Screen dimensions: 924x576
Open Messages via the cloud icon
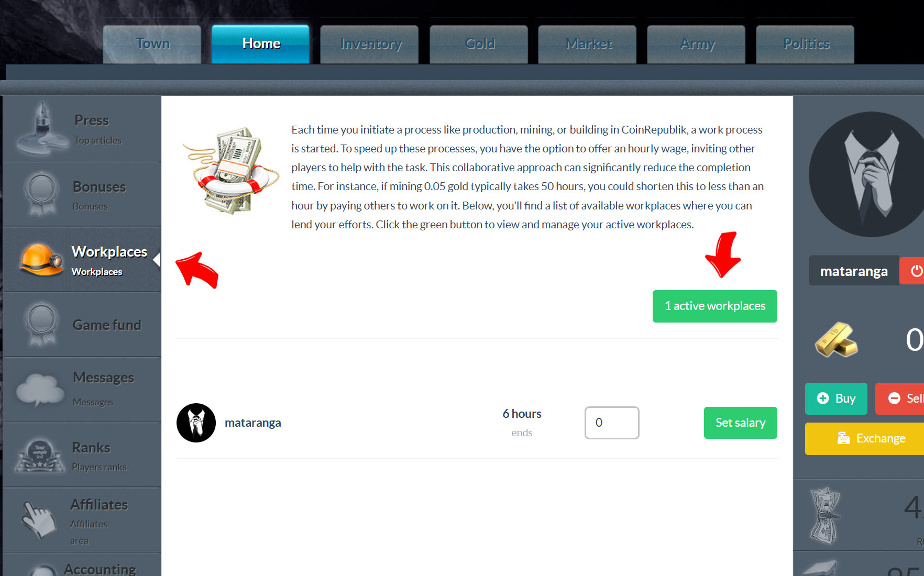coord(40,390)
